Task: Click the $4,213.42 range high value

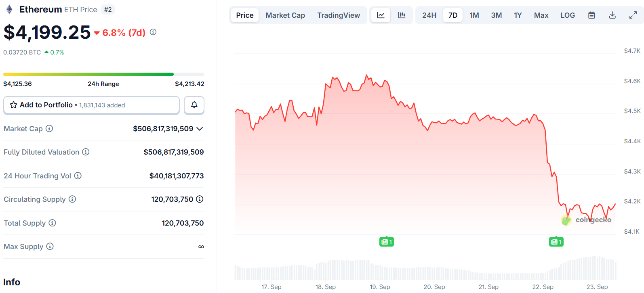Action: pos(189,84)
